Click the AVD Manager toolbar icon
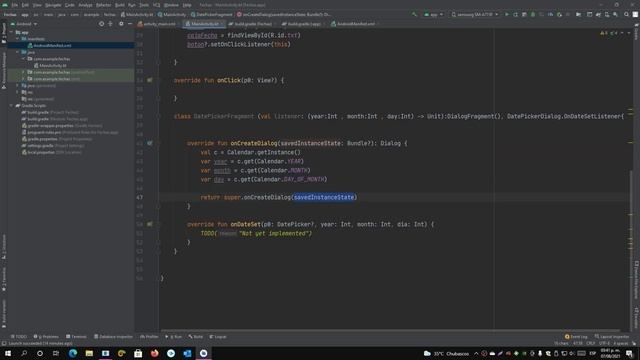The height and width of the screenshot is (360, 640). [607, 14]
